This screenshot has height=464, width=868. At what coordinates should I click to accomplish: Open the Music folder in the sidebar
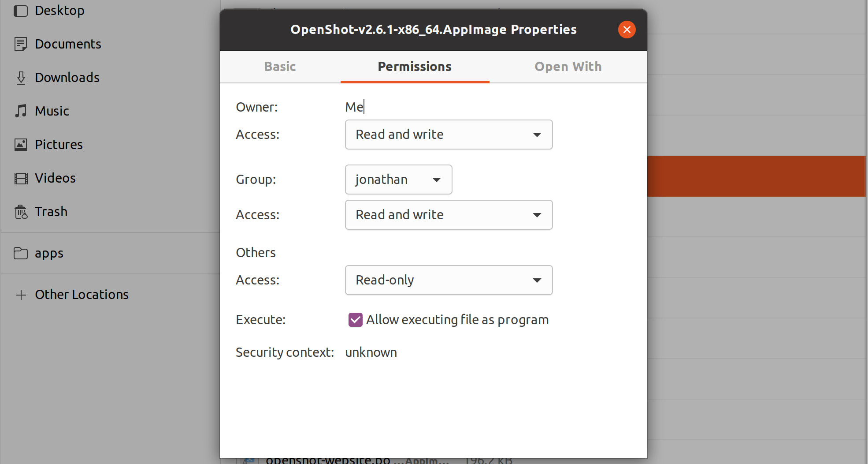point(52,111)
